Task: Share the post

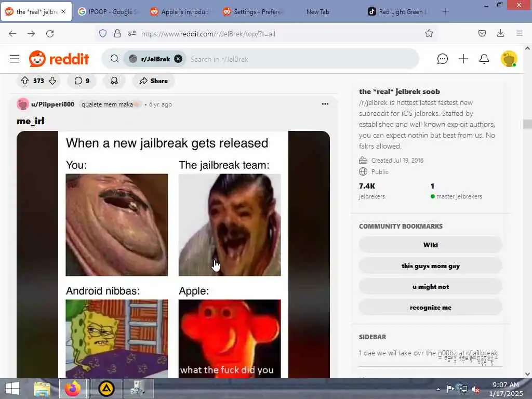Action: coord(153,81)
